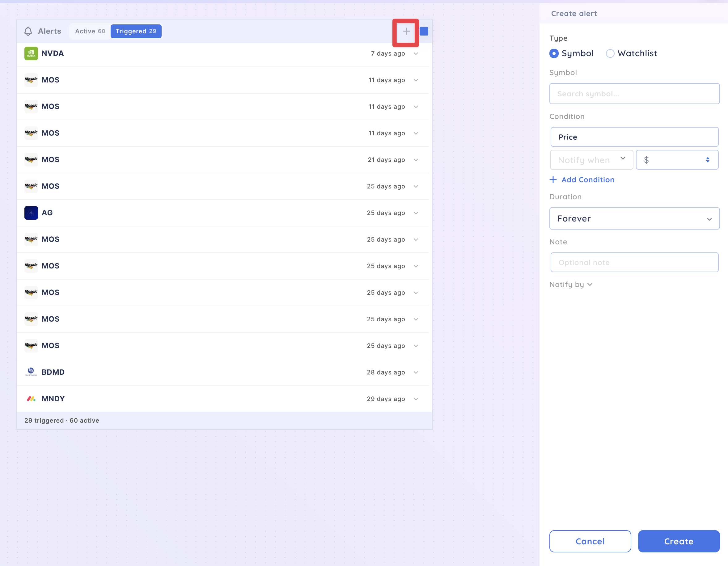Open the Forever duration dropdown

click(634, 219)
